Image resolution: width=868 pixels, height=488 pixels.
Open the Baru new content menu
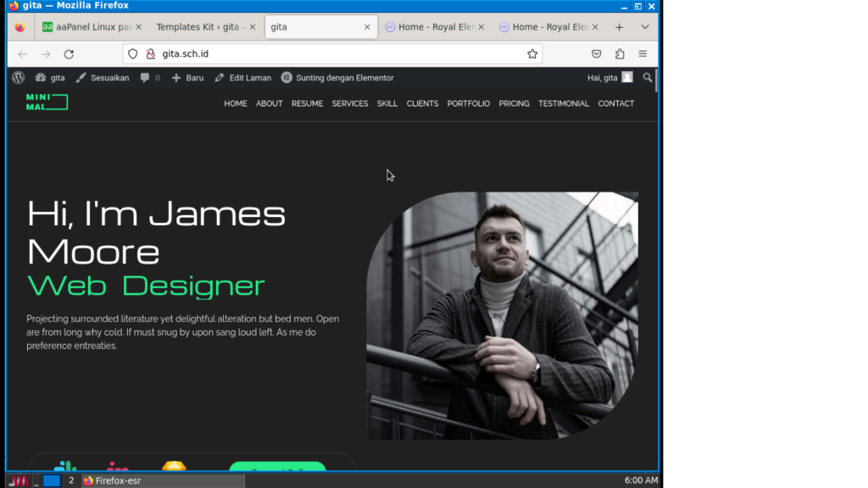coord(187,78)
